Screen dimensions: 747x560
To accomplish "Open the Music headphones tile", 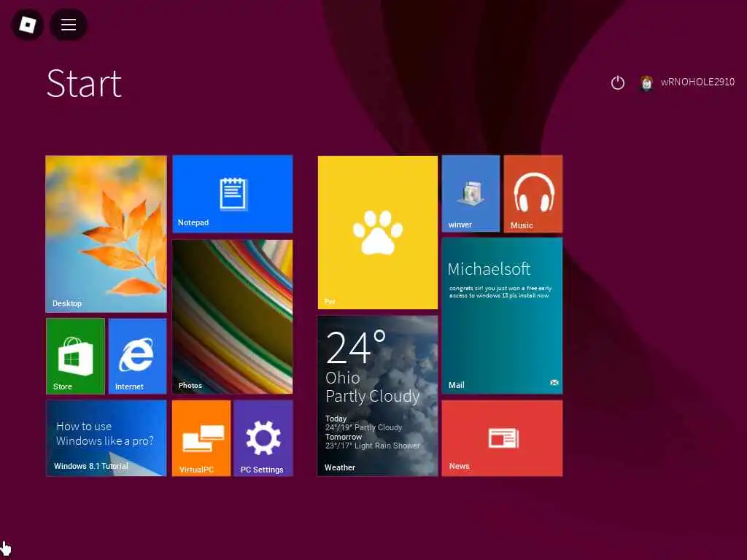I will (x=533, y=194).
